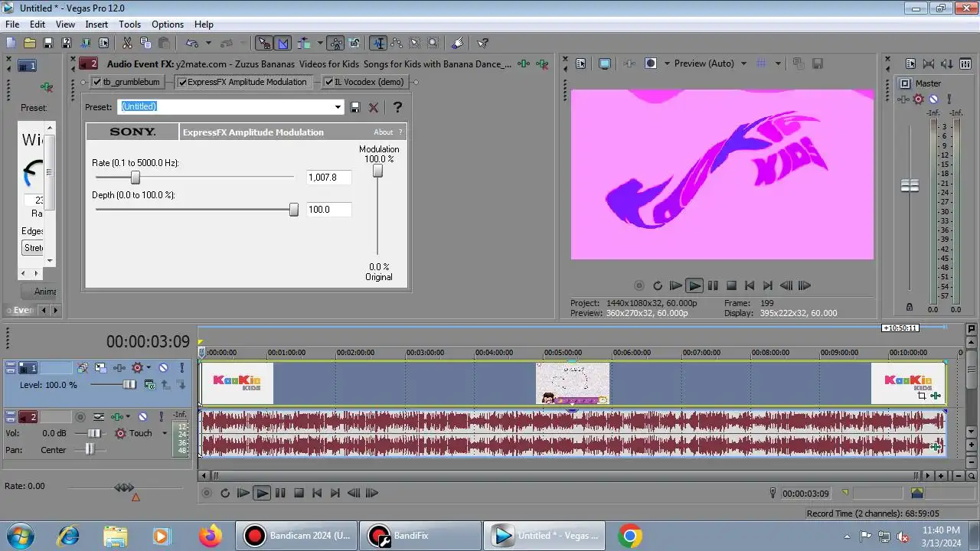Open the Edit menu

(38, 24)
